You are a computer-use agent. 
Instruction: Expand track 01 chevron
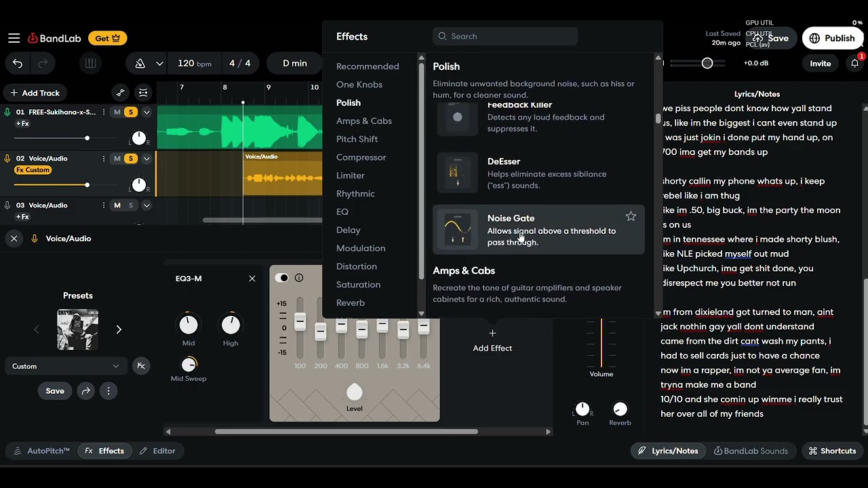click(146, 112)
